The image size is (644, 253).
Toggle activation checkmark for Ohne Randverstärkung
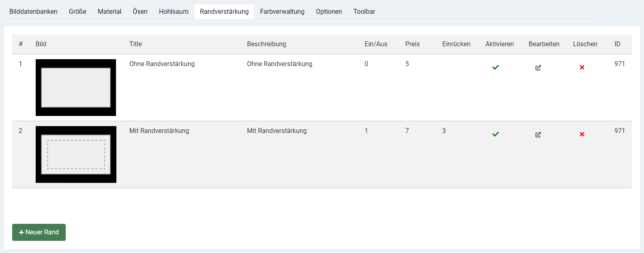coord(496,67)
